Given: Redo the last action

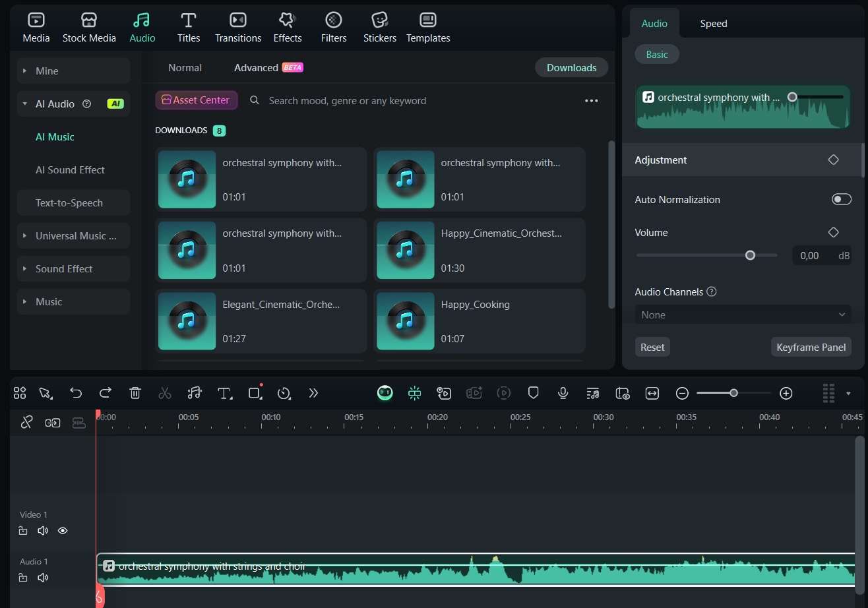Looking at the screenshot, I should pyautogui.click(x=106, y=393).
